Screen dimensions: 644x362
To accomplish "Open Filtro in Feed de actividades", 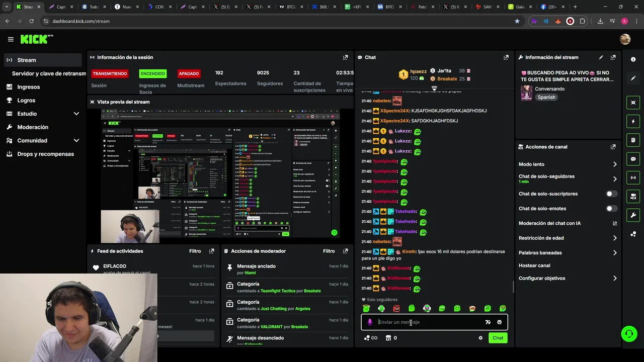I will pyautogui.click(x=195, y=251).
